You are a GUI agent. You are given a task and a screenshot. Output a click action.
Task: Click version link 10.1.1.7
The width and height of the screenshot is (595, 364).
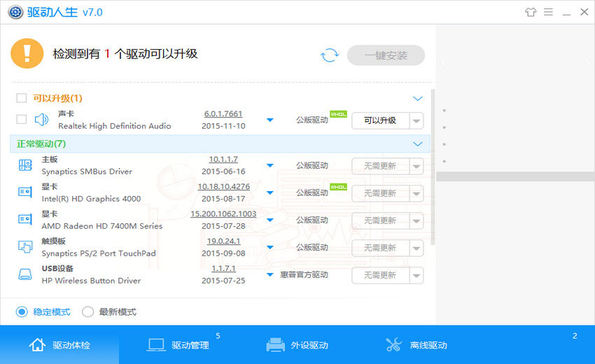point(223,160)
